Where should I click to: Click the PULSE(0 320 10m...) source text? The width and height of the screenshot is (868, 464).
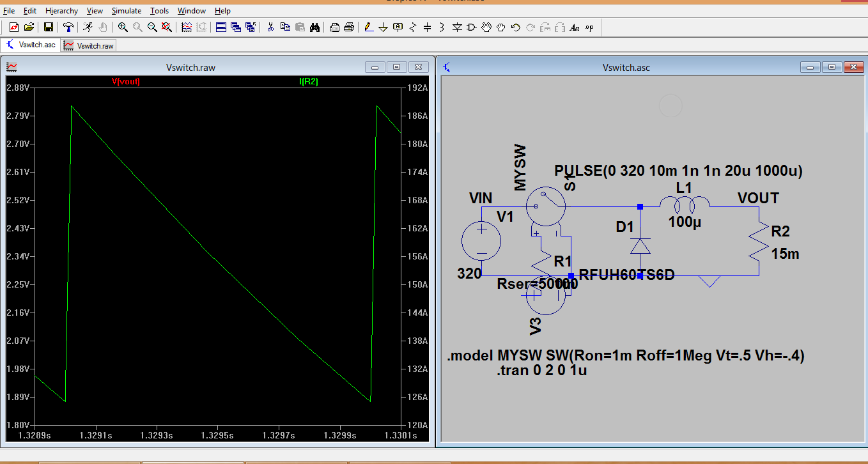[678, 171]
